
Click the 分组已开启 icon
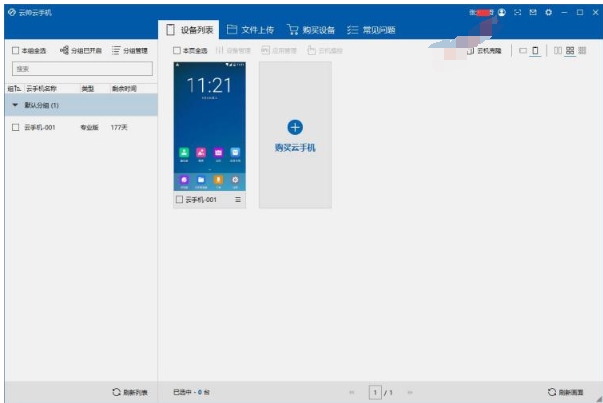click(65, 50)
